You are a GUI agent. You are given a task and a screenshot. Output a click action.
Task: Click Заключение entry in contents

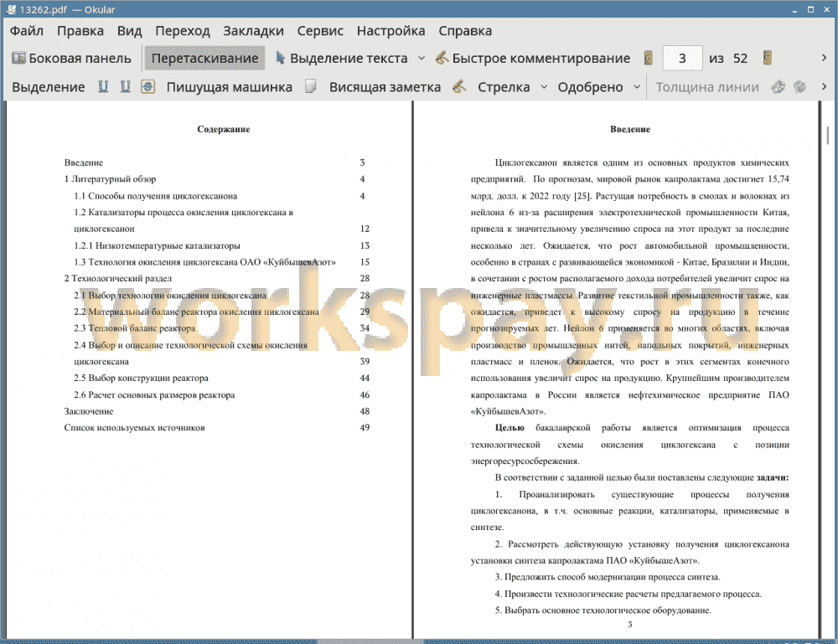pos(89,411)
